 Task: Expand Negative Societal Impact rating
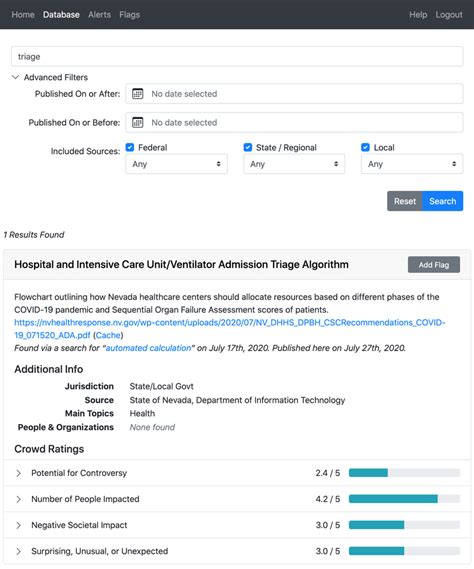click(x=19, y=525)
